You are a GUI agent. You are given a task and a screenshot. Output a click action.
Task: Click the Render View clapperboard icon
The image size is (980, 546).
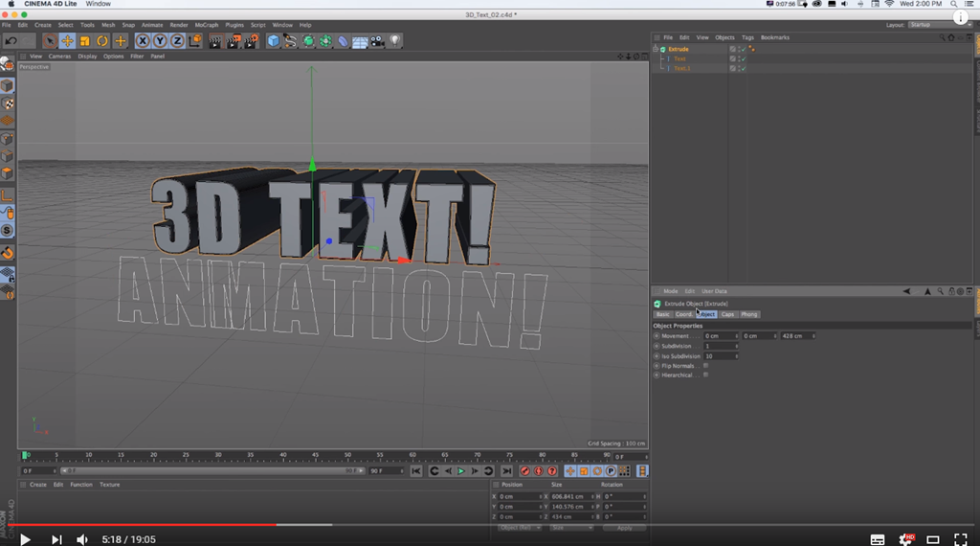(215, 41)
